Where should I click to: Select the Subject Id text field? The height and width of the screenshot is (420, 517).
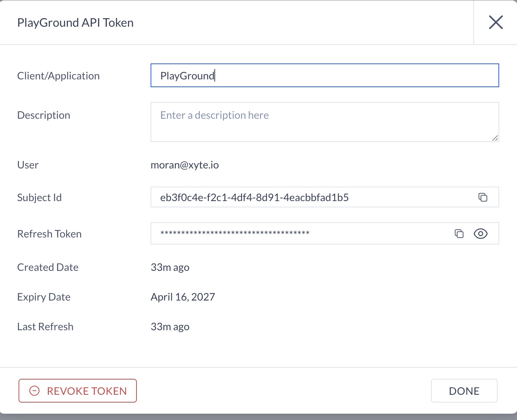(325, 197)
